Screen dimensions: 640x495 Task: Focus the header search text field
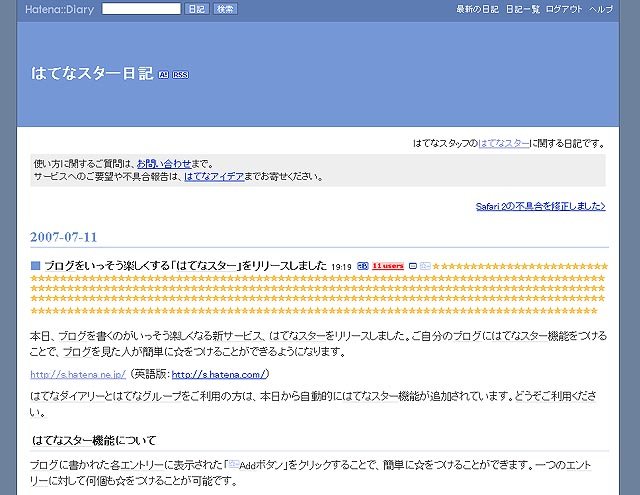click(141, 9)
